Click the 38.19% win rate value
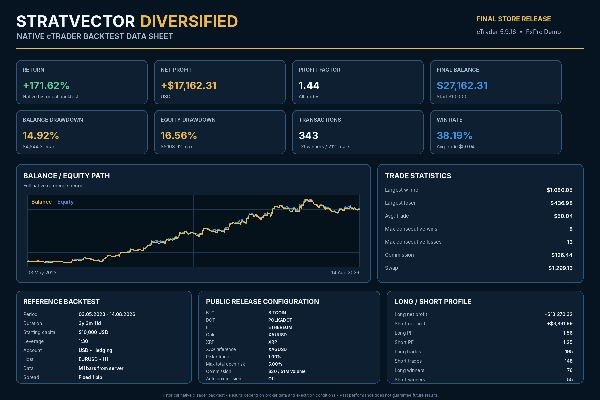 455,136
